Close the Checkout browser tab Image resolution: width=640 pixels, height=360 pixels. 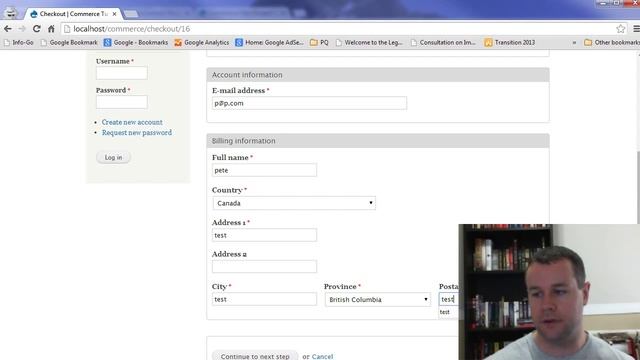click(x=115, y=14)
